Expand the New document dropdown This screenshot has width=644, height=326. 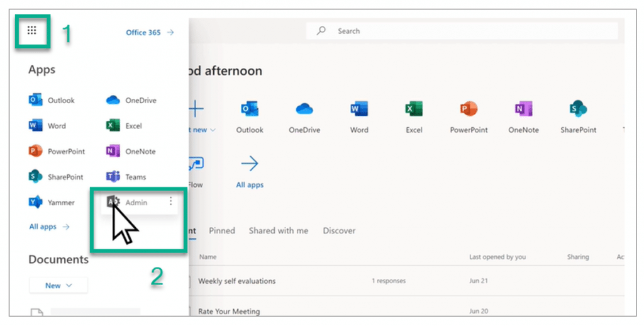click(x=58, y=285)
